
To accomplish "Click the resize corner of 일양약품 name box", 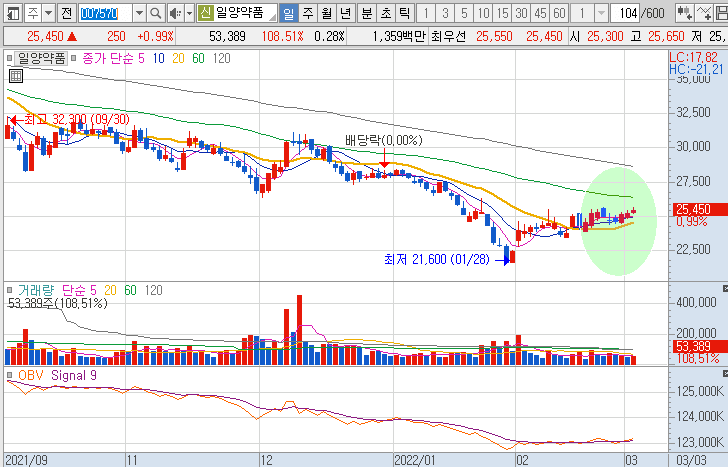I will [x=273, y=18].
